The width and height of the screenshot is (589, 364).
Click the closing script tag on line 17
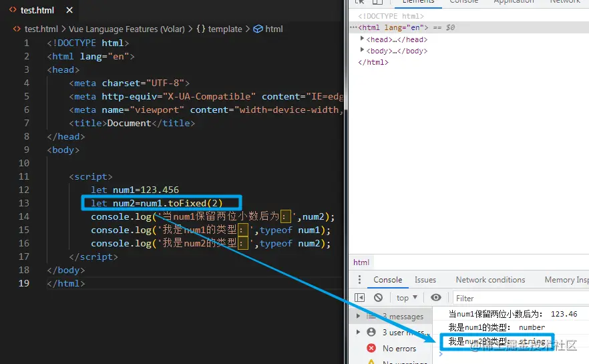93,256
